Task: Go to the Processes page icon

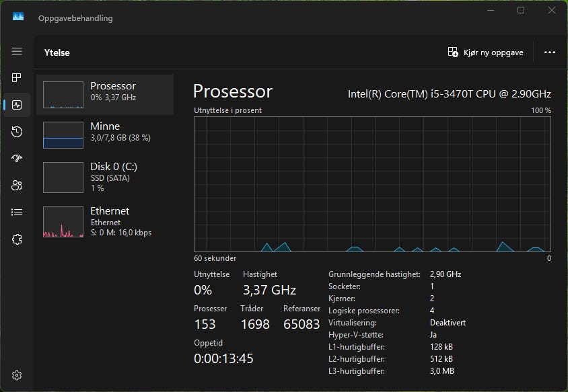Action: pos(17,78)
